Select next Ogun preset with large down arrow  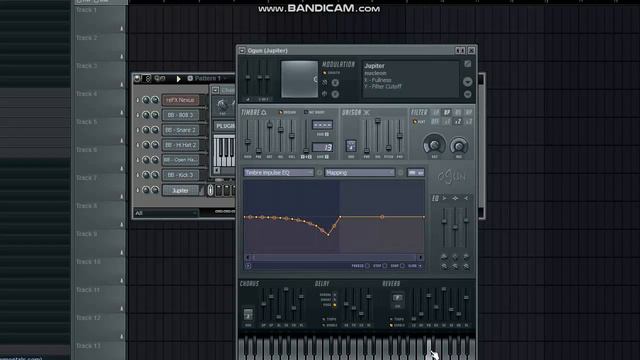point(467,82)
